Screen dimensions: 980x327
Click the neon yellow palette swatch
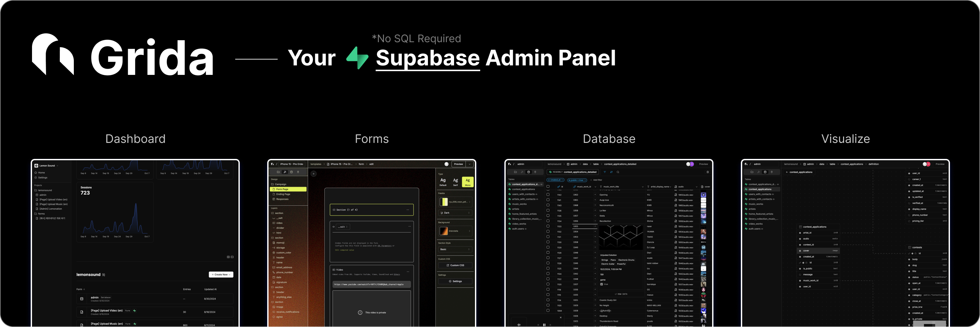[x=444, y=202]
